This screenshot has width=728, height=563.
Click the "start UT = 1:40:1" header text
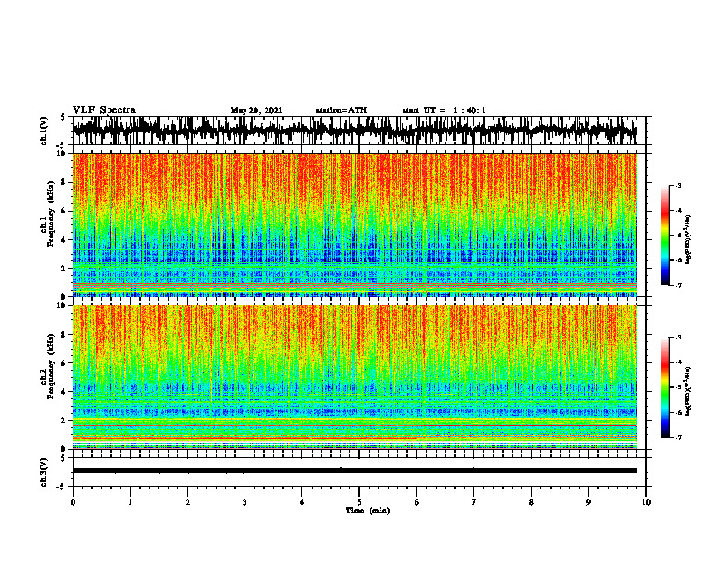444,110
